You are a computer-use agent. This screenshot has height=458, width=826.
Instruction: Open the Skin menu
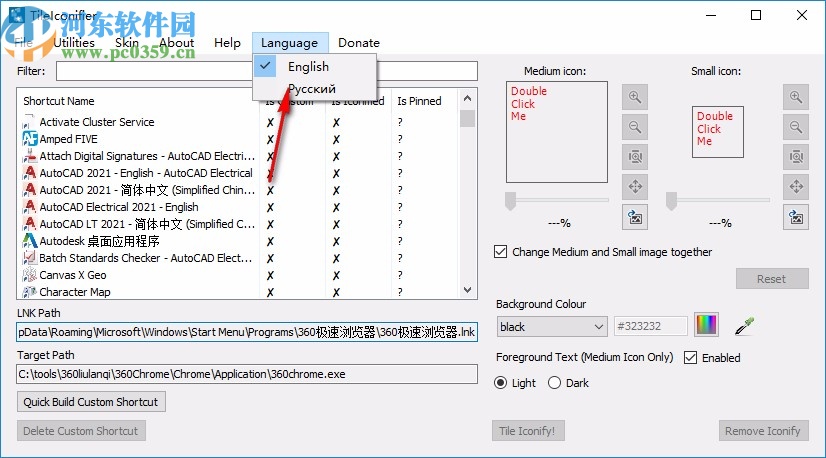(127, 43)
